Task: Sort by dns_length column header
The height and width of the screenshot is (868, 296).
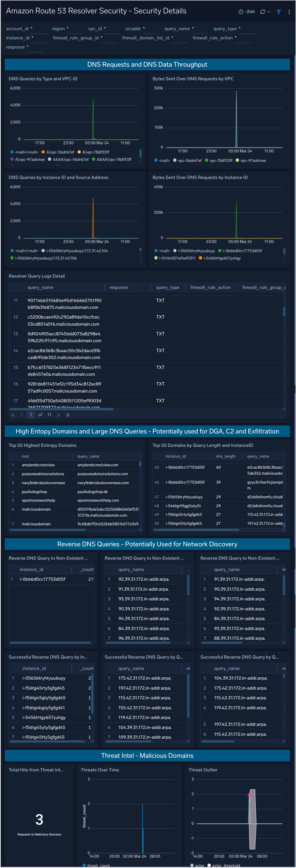Action: [x=226, y=456]
